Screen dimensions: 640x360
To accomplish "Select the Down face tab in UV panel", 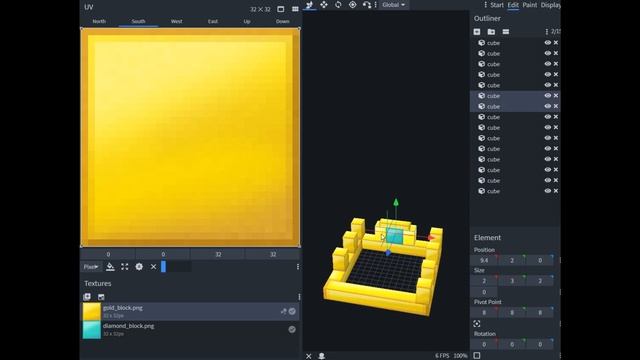I will [282, 21].
